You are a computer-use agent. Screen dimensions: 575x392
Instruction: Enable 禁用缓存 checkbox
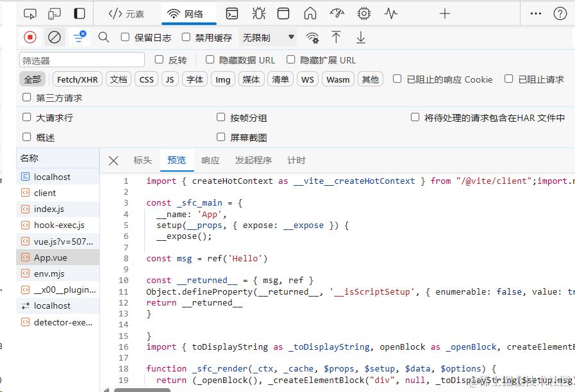tap(186, 37)
